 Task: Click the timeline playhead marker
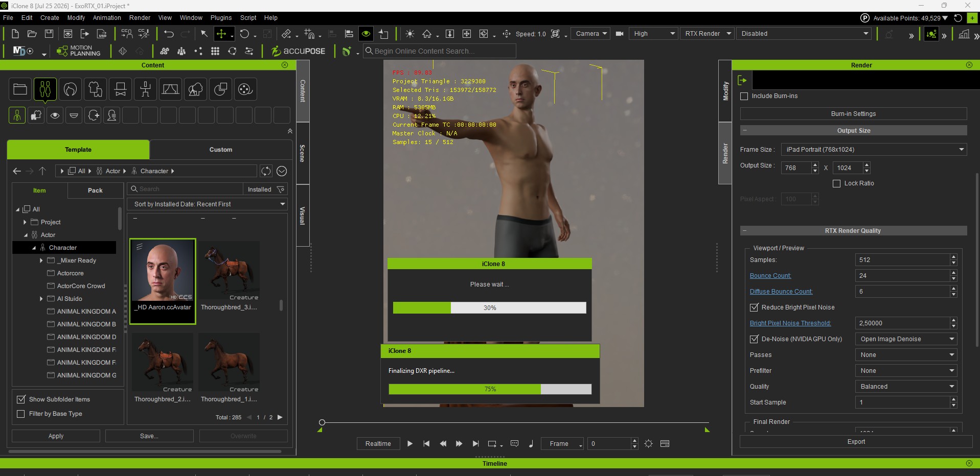click(322, 422)
